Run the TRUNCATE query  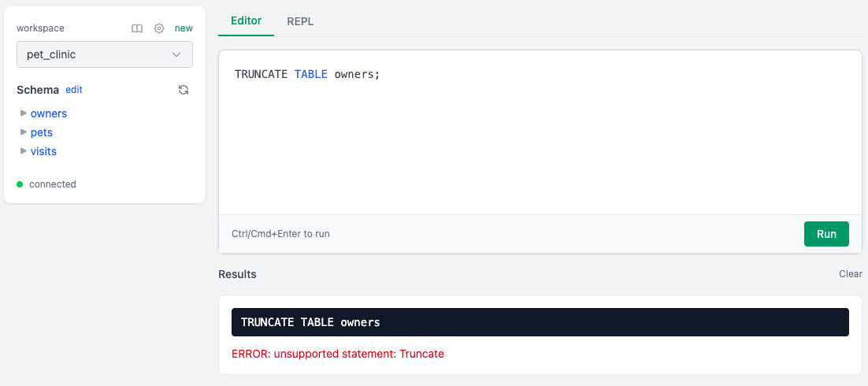click(x=826, y=234)
